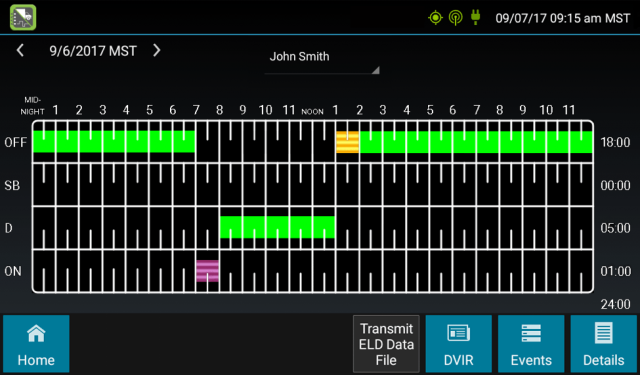Select the purple striped on-duty segment
This screenshot has width=640, height=375.
[x=207, y=271]
